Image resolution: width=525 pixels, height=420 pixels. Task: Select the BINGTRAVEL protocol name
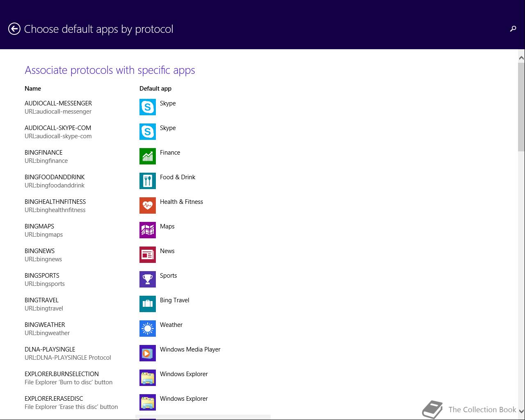point(41,300)
